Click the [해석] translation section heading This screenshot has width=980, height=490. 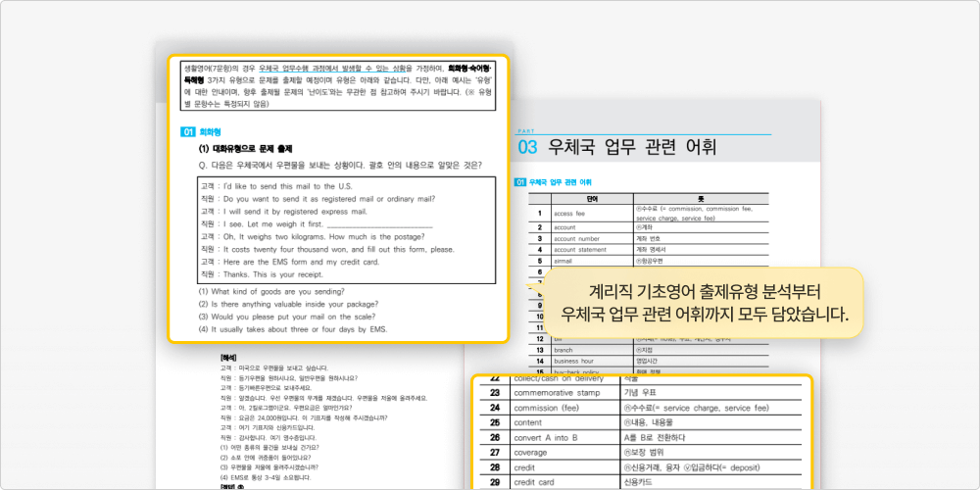(x=230, y=358)
